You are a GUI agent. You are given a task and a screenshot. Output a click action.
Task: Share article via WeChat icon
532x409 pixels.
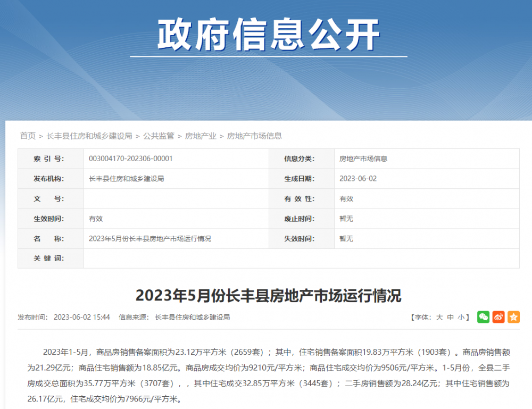click(483, 317)
